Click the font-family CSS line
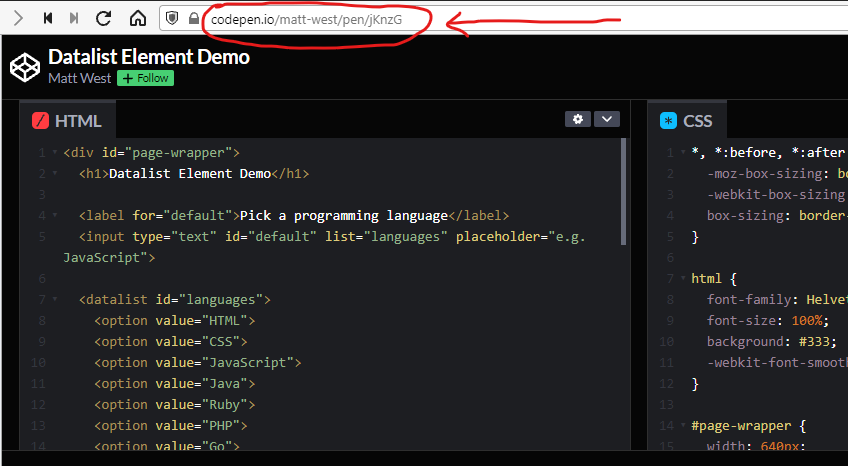 tap(777, 299)
